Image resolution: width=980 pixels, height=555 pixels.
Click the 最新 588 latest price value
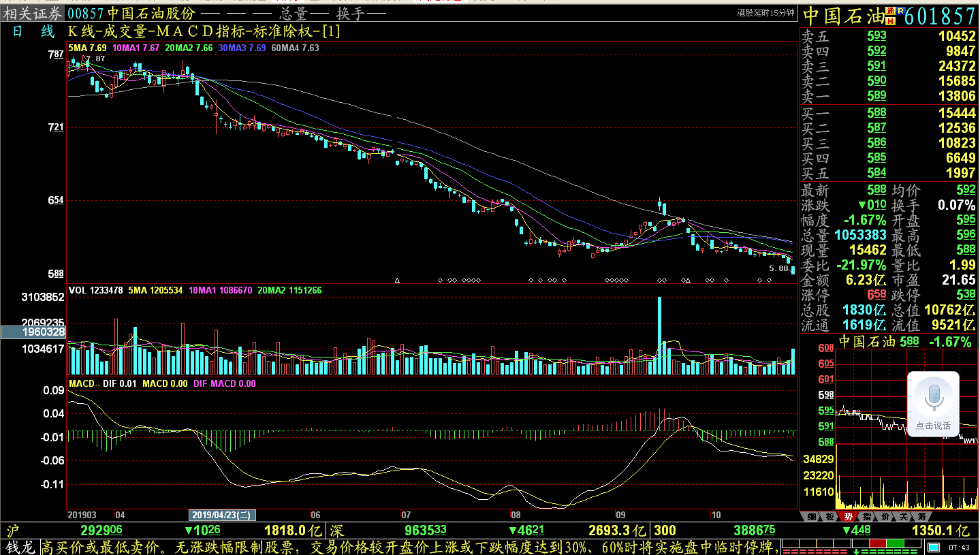[x=876, y=190]
